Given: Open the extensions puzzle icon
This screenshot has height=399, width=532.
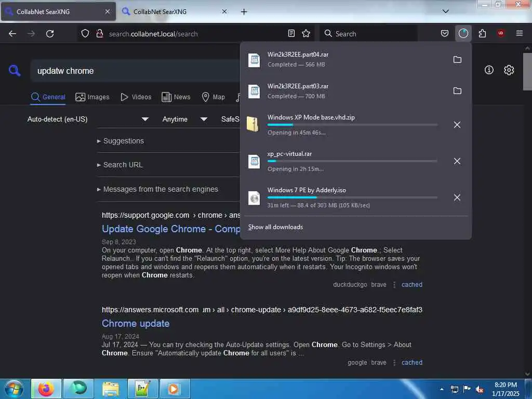Looking at the screenshot, I should tap(482, 33).
